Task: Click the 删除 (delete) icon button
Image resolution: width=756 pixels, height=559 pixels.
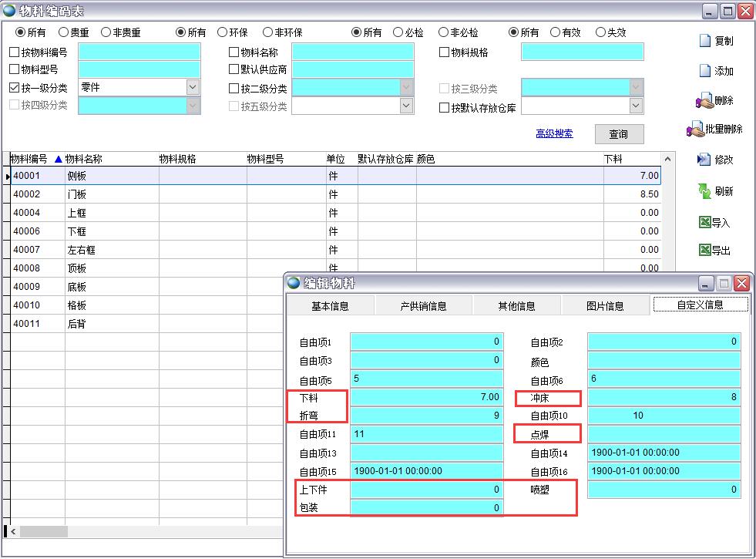Action: point(704,101)
